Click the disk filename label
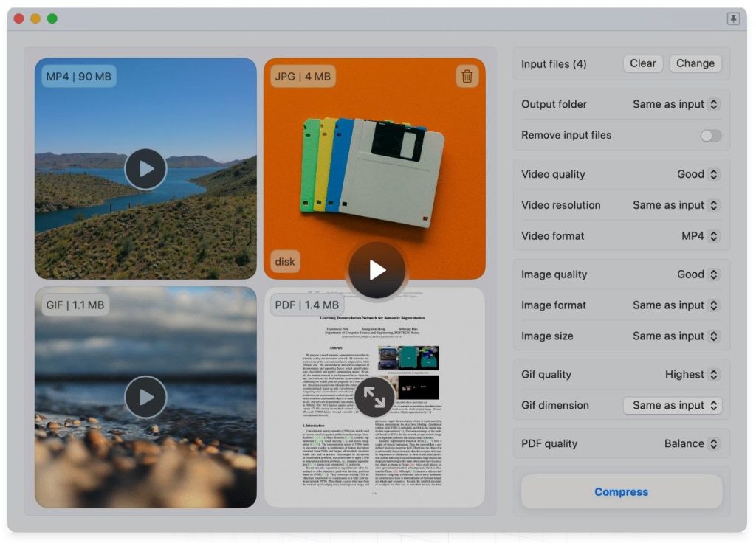The width and height of the screenshot is (756, 543). point(285,262)
